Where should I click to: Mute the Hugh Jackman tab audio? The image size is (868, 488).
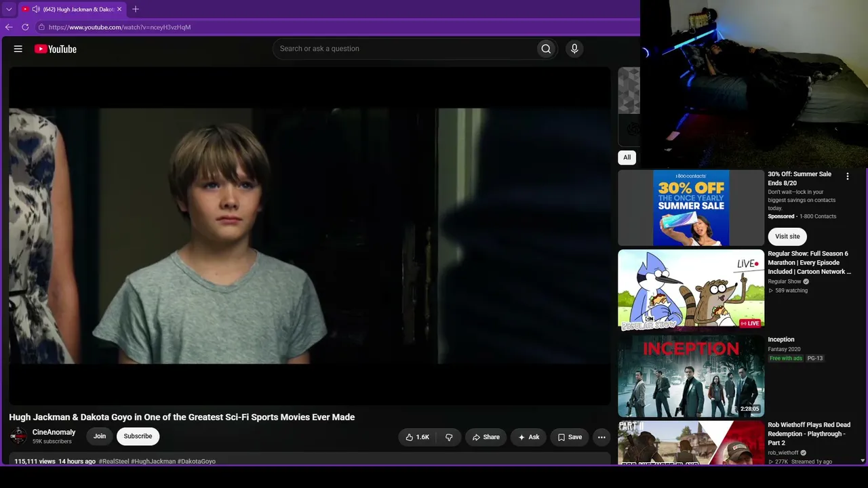point(36,9)
